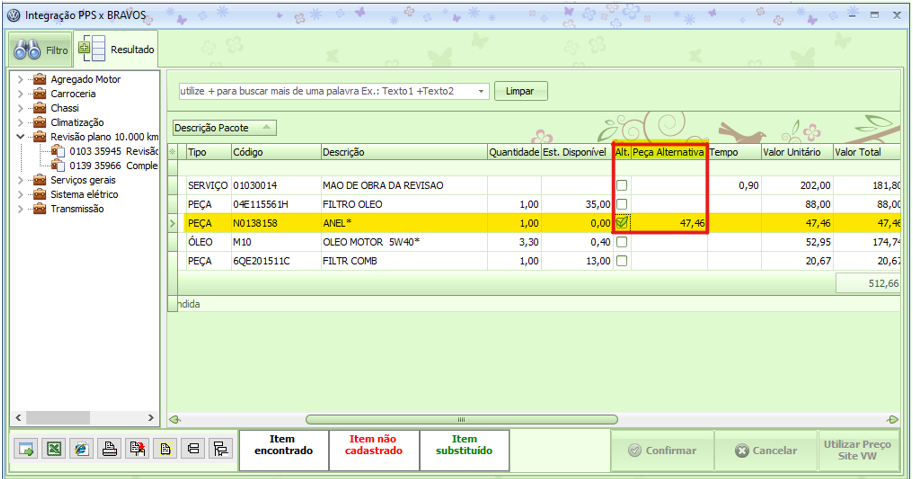913x479 pixels.
Task: Click the Item não cadastrado legend box
Action: 374,450
